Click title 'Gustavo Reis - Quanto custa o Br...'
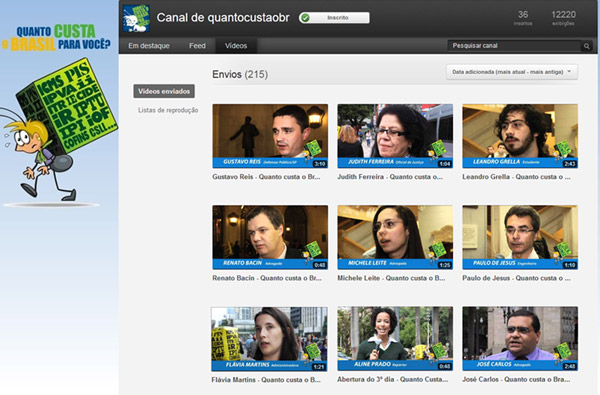This screenshot has width=600, height=395. click(266, 177)
